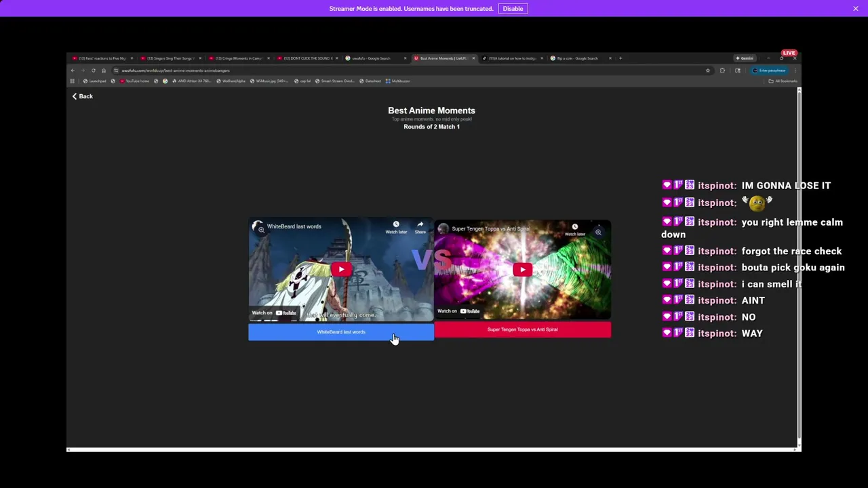Open the All Bookmarks folder
This screenshot has height=488, width=868.
click(783, 81)
